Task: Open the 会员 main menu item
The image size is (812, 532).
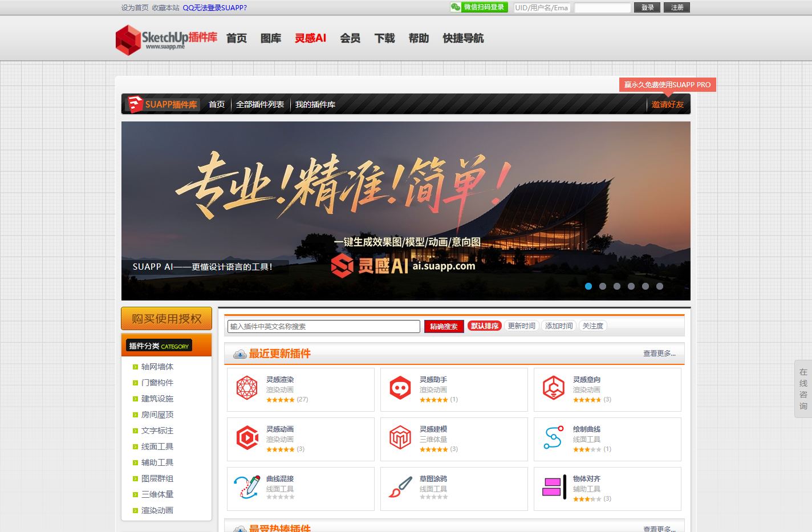Action: tap(350, 38)
